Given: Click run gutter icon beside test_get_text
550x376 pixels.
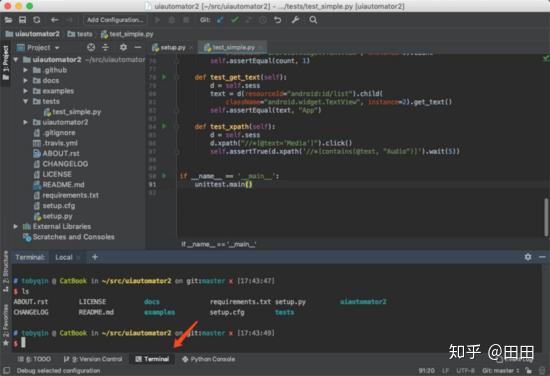Looking at the screenshot, I should 164,77.
